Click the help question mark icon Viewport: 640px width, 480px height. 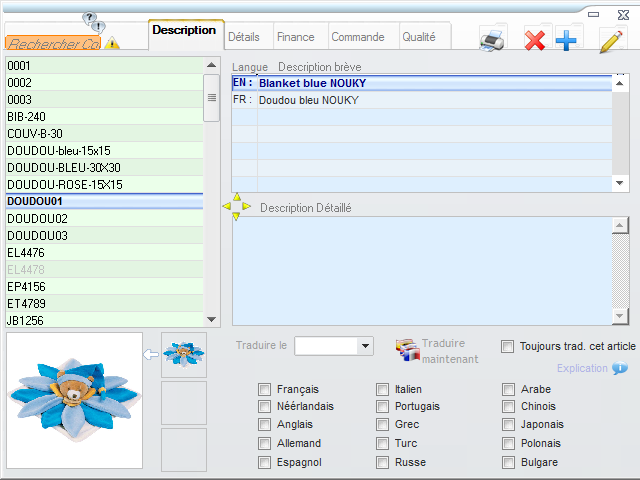pos(93,21)
